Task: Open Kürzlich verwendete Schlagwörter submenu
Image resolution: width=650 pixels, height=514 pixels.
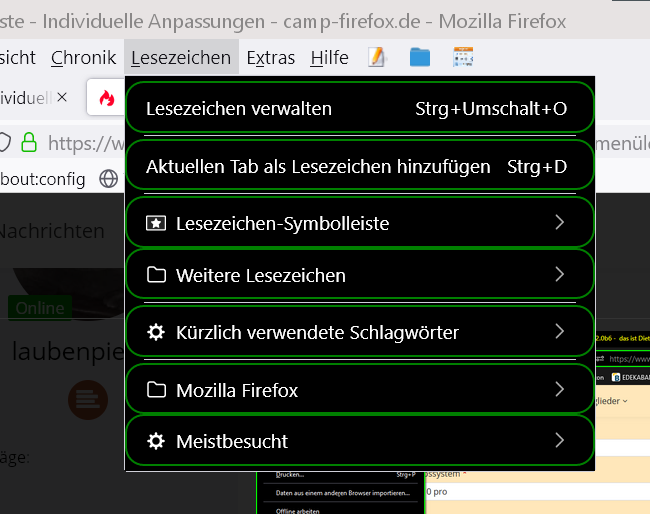Action: point(360,332)
